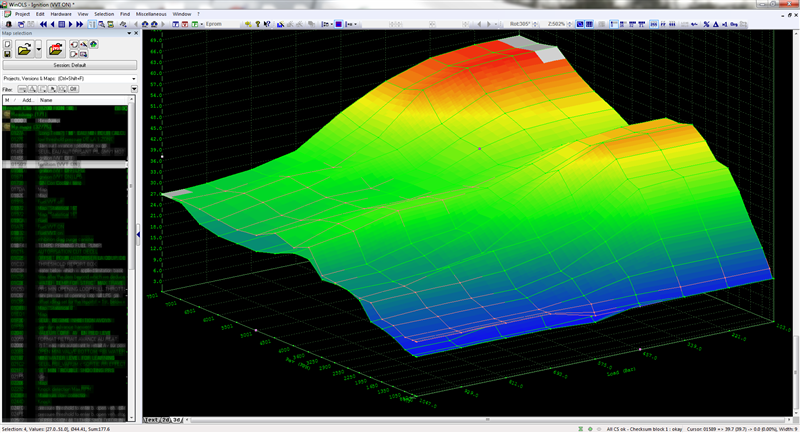Click the Session: Default button
800x433 pixels.
tap(70, 65)
